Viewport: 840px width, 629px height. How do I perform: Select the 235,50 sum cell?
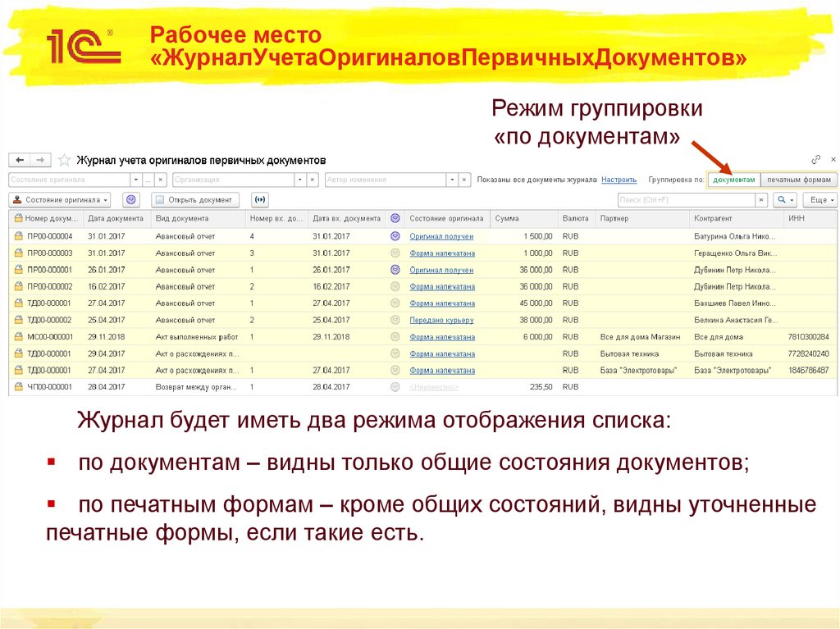[523, 386]
